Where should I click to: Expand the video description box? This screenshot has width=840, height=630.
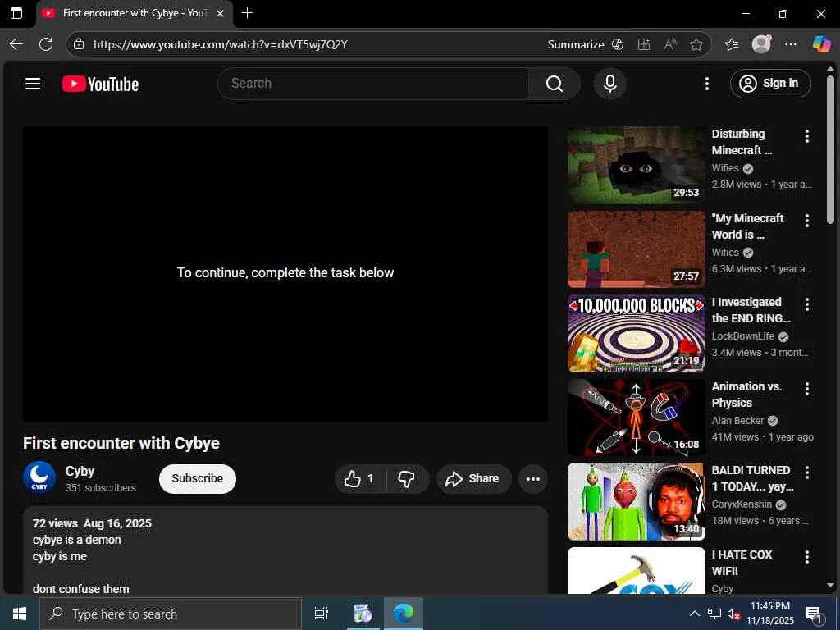285,550
